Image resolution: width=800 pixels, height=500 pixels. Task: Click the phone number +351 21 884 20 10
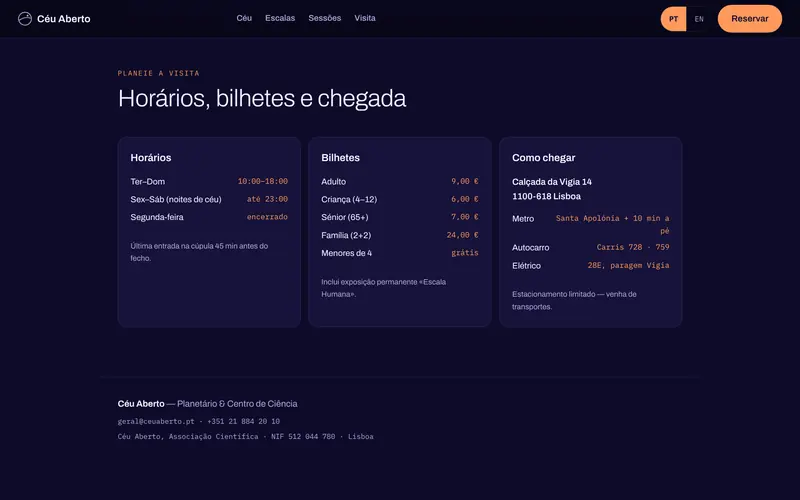point(243,421)
